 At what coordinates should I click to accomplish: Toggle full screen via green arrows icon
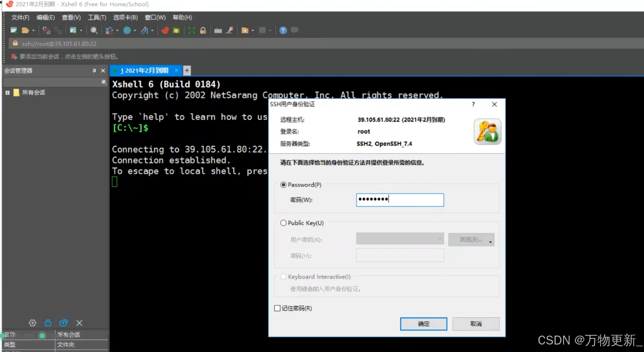192,30
